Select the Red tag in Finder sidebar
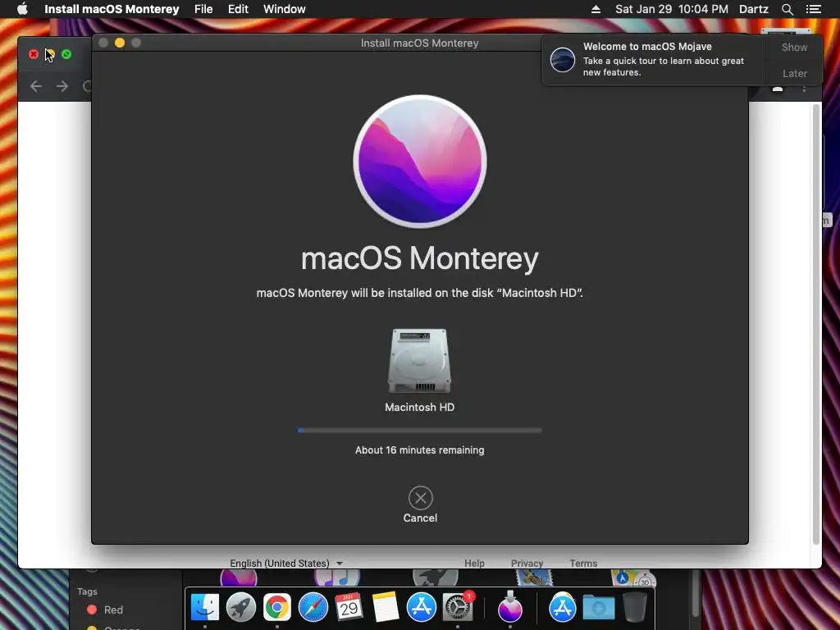The image size is (840, 630). coord(105,609)
